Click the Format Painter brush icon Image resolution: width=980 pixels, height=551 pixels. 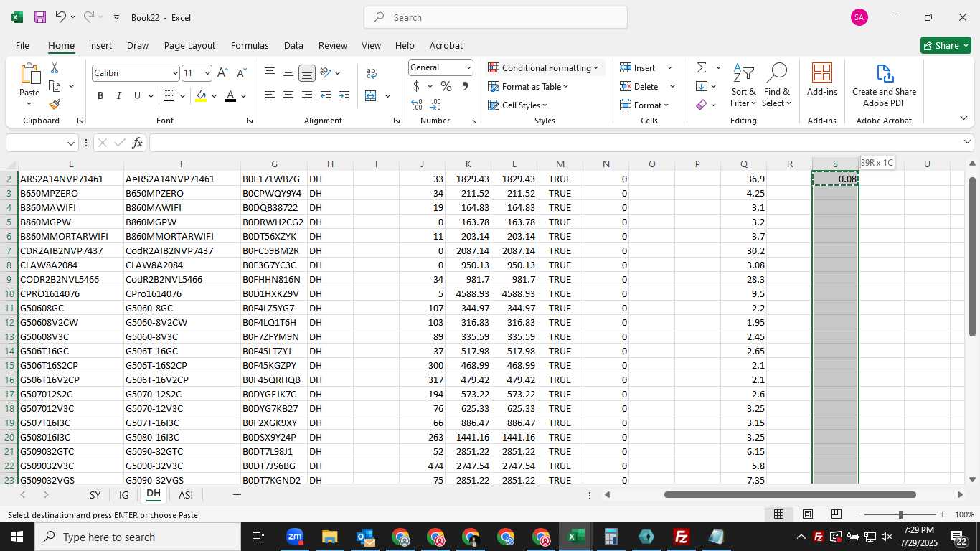(x=55, y=104)
